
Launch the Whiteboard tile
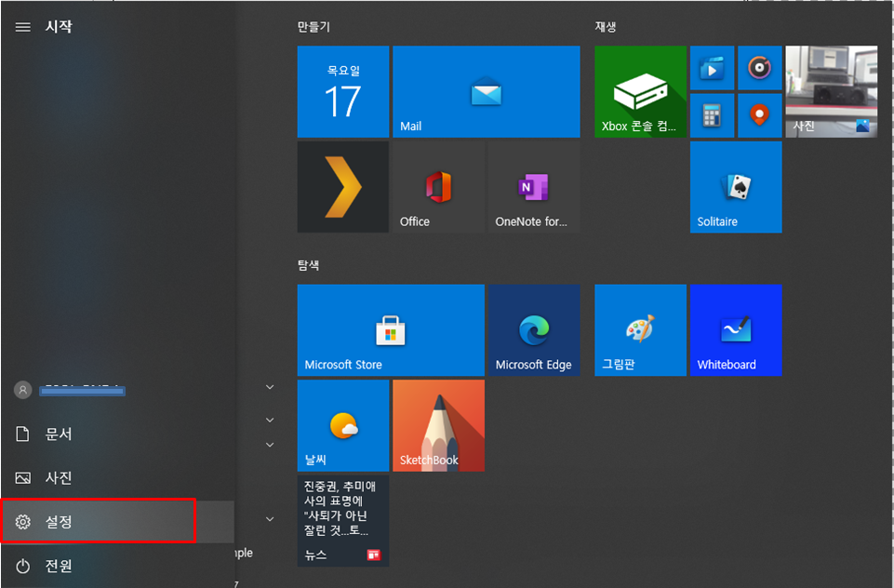click(736, 330)
